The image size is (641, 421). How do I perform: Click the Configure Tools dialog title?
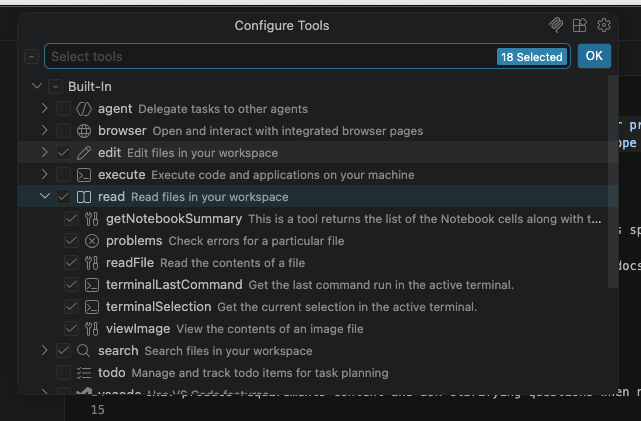(x=282, y=26)
